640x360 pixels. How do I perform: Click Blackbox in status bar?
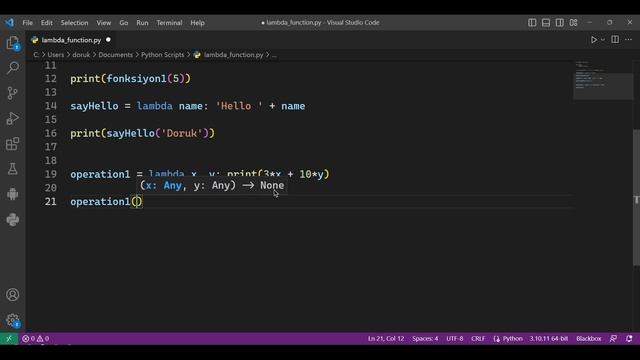point(589,338)
